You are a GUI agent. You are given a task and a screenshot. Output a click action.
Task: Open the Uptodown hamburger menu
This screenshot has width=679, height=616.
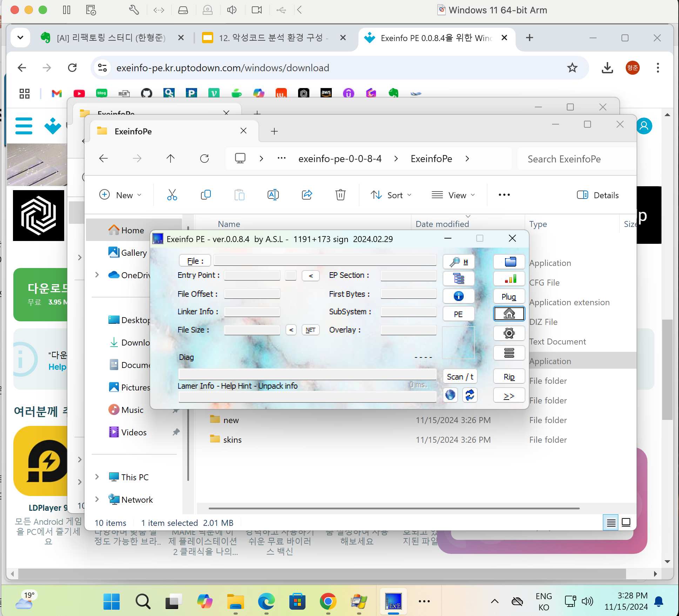pos(24,126)
